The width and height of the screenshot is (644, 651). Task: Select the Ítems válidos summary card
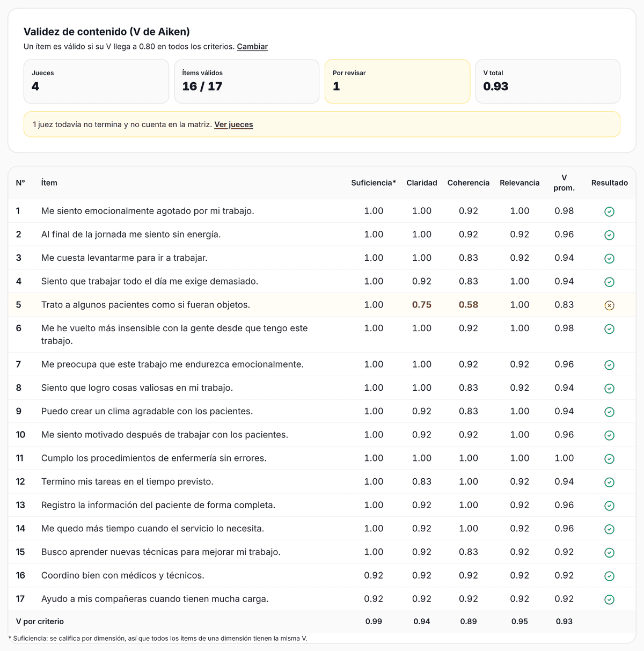tap(247, 81)
